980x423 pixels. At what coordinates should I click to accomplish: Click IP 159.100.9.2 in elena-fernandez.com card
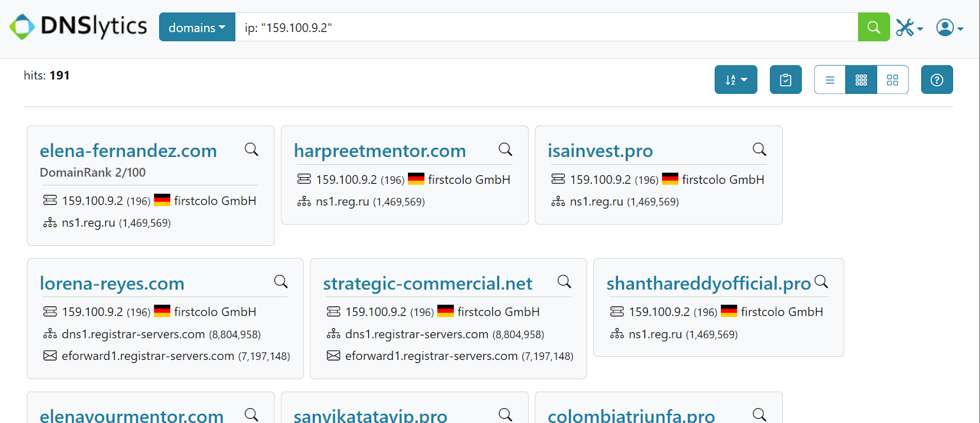click(92, 201)
